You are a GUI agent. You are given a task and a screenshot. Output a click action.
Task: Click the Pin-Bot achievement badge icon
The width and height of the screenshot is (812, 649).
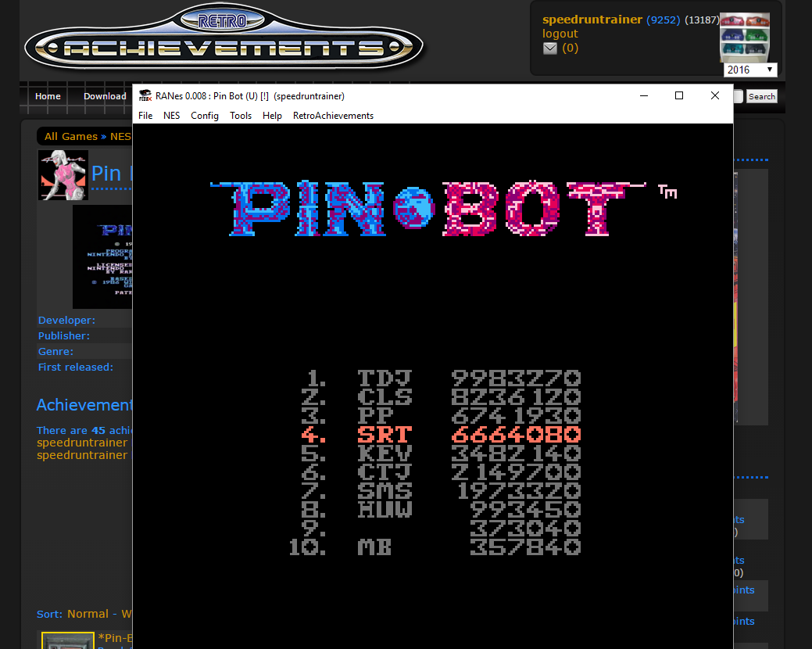pos(67,640)
